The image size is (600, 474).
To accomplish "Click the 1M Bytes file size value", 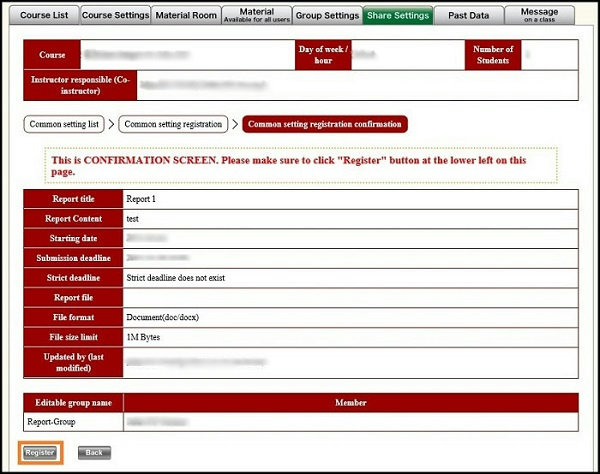I will coord(143,336).
